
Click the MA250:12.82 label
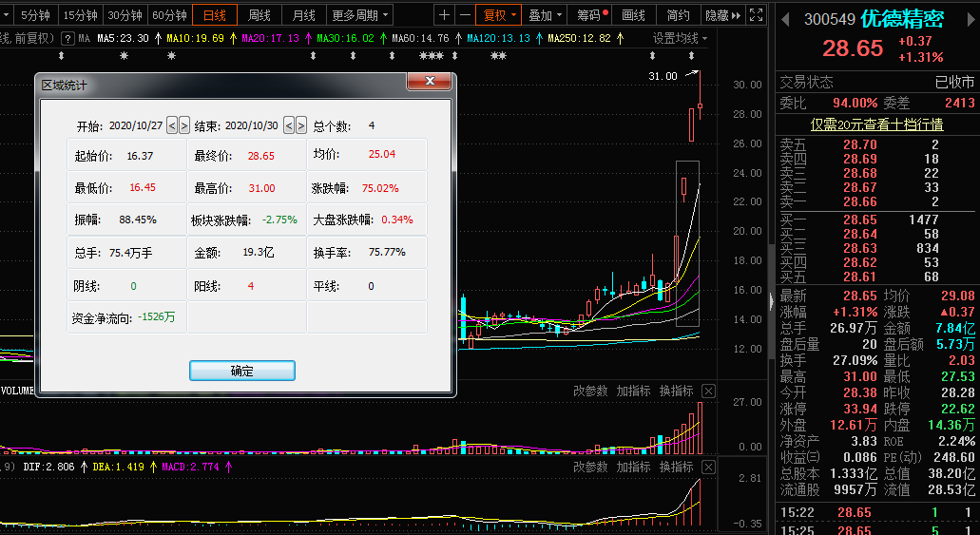tap(580, 39)
